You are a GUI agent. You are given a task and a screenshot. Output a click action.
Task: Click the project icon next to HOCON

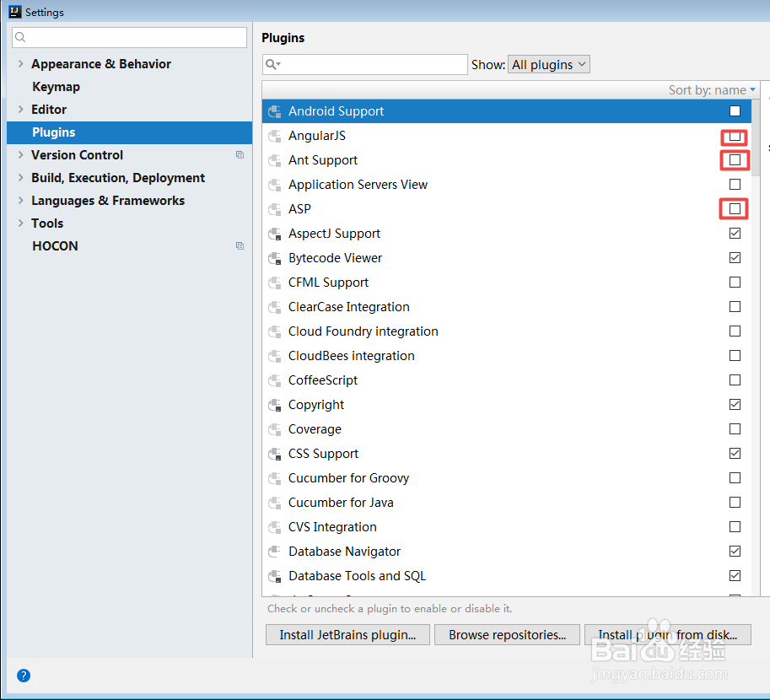click(x=240, y=245)
